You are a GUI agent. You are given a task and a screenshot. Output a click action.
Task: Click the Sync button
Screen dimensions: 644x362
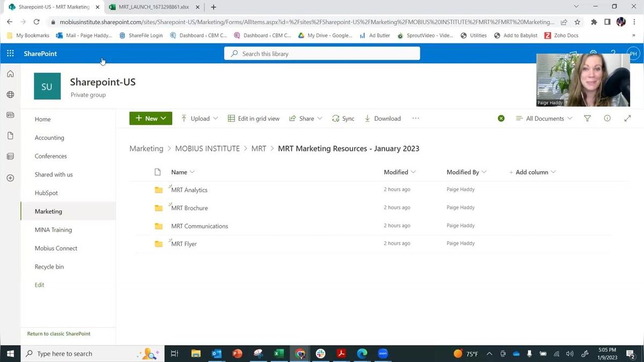click(x=343, y=118)
